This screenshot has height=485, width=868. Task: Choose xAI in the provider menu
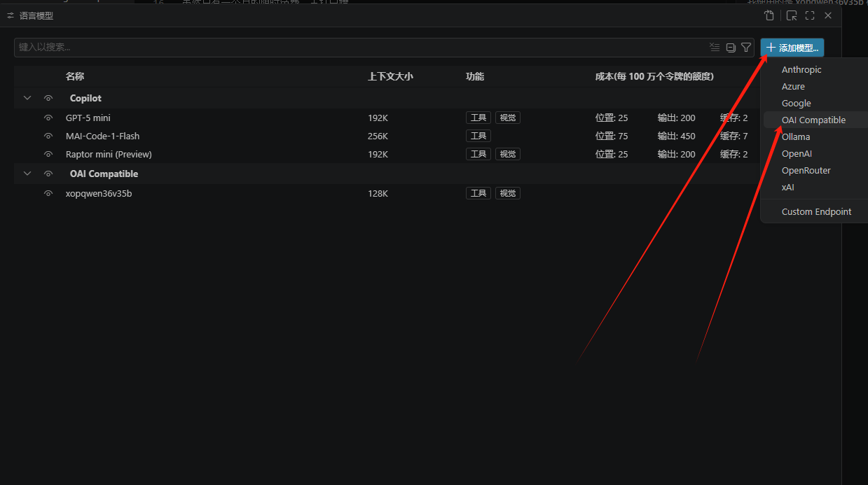[x=788, y=188]
